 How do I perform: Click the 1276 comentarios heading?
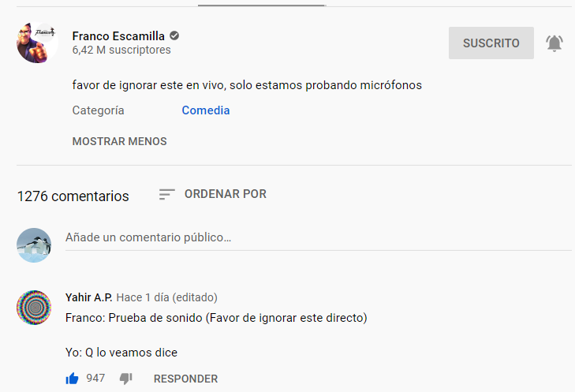pyautogui.click(x=73, y=196)
